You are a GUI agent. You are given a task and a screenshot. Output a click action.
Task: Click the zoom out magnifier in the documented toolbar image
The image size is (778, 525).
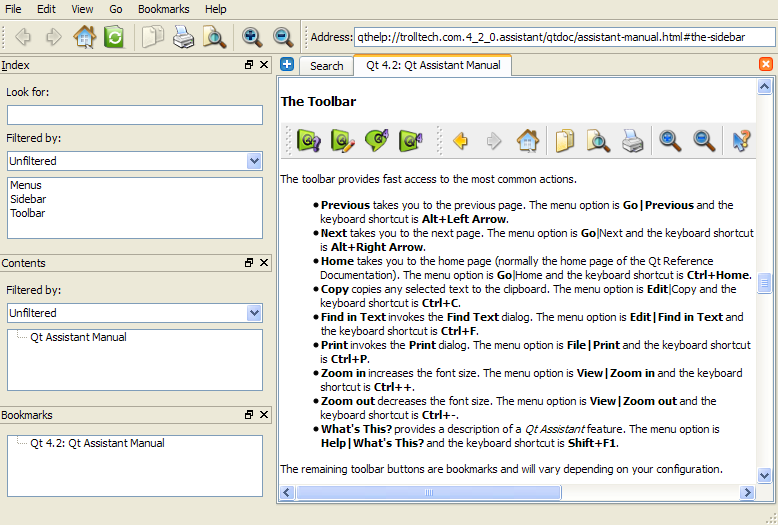(704, 141)
